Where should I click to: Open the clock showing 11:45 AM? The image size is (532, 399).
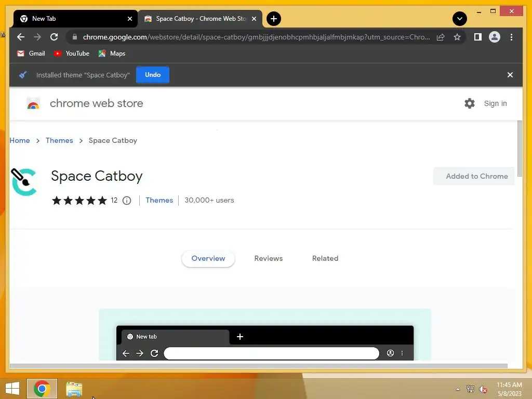tap(509, 389)
